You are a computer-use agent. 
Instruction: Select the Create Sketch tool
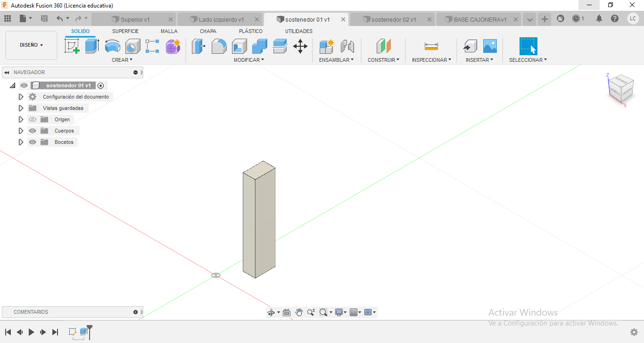point(72,46)
